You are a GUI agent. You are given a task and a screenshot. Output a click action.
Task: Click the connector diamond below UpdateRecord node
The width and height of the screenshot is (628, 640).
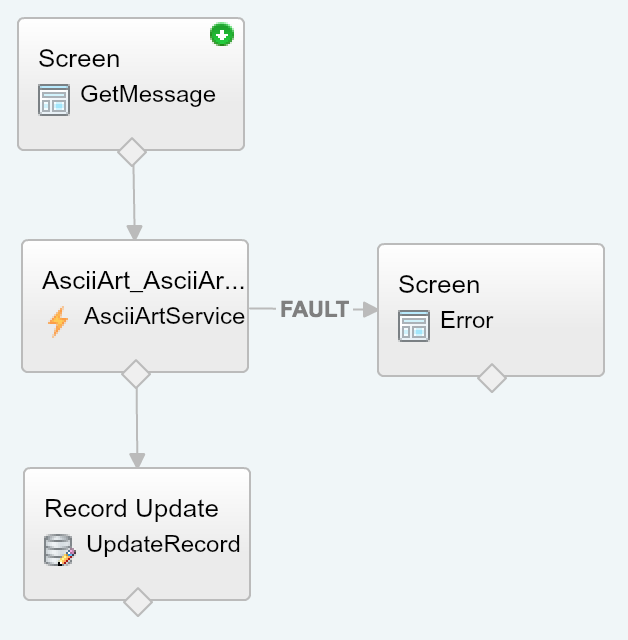(137, 602)
